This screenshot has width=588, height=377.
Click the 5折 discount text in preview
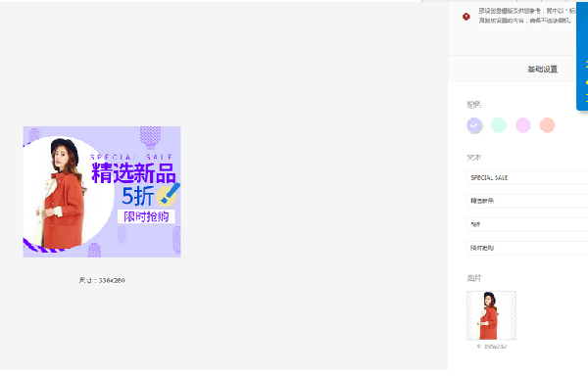[138, 196]
